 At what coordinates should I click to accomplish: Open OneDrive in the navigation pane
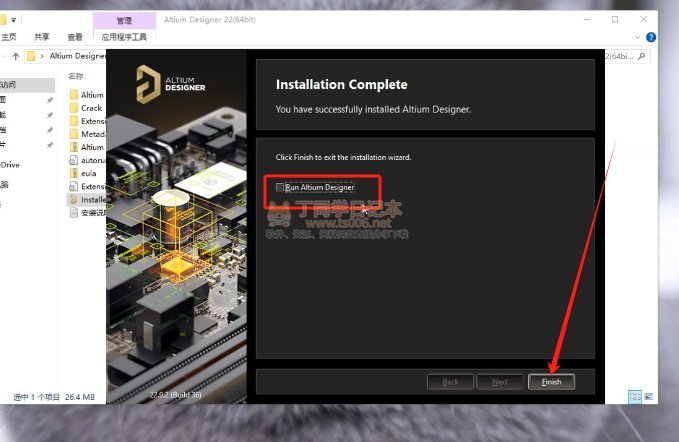(10, 165)
